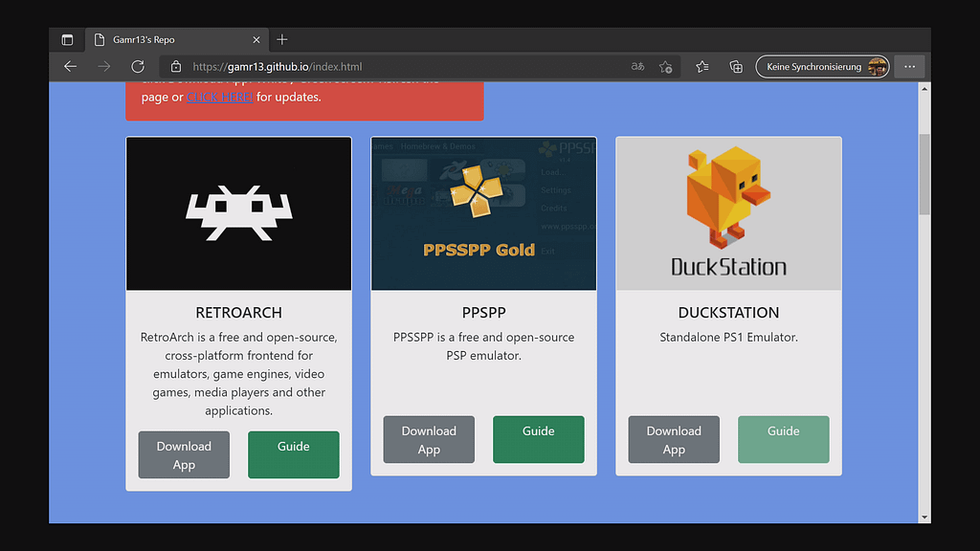Viewport: 980px width, 551px height.
Task: Open the Settings and more ellipsis menu
Action: click(x=909, y=67)
